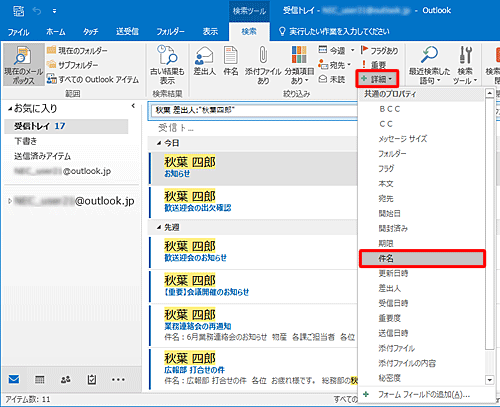Switch to the タッチ ribbon tab
The width and height of the screenshot is (500, 407).
(90, 32)
